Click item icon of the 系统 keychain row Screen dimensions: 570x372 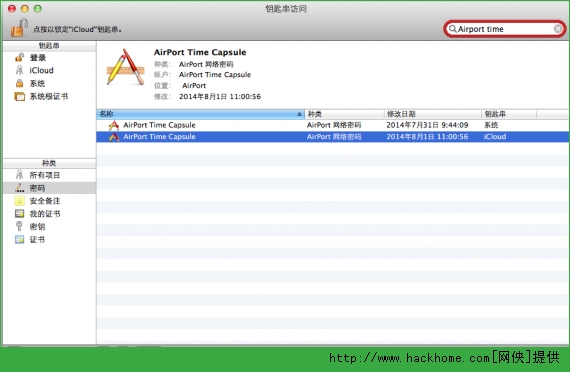(114, 125)
